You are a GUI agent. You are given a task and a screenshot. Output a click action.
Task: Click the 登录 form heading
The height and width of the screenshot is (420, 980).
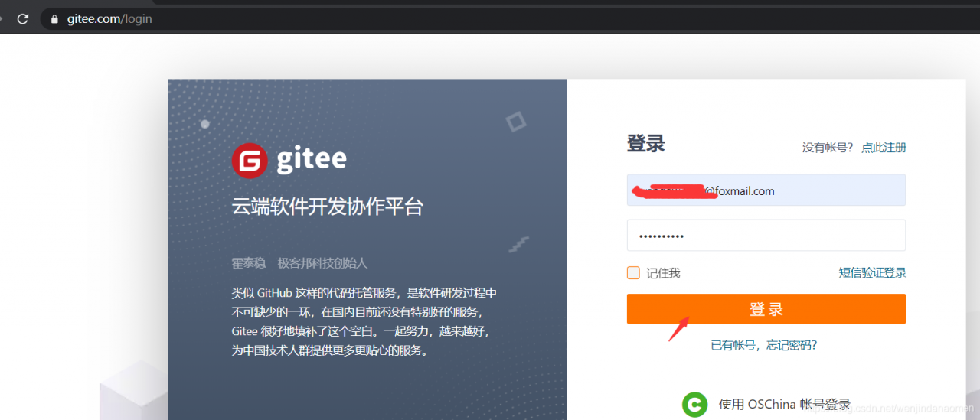(645, 143)
